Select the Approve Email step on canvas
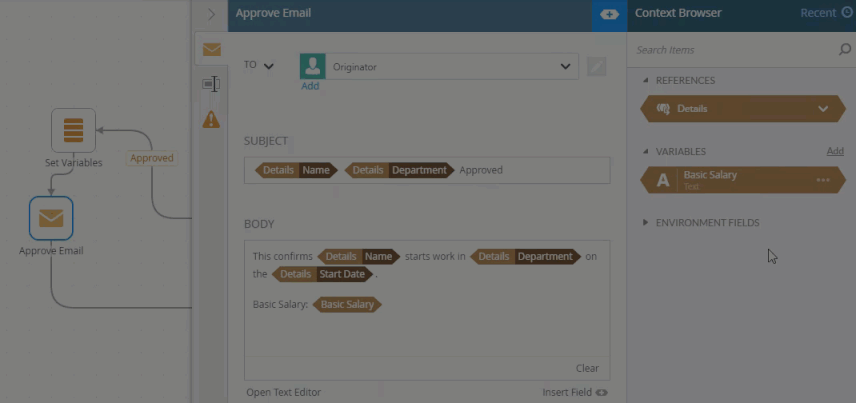Viewport: 856px width, 403px height. [51, 218]
